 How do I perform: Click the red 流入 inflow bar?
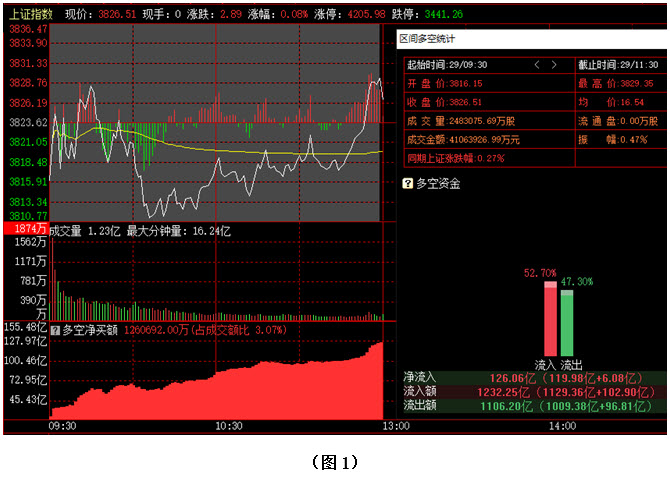[x=550, y=319]
